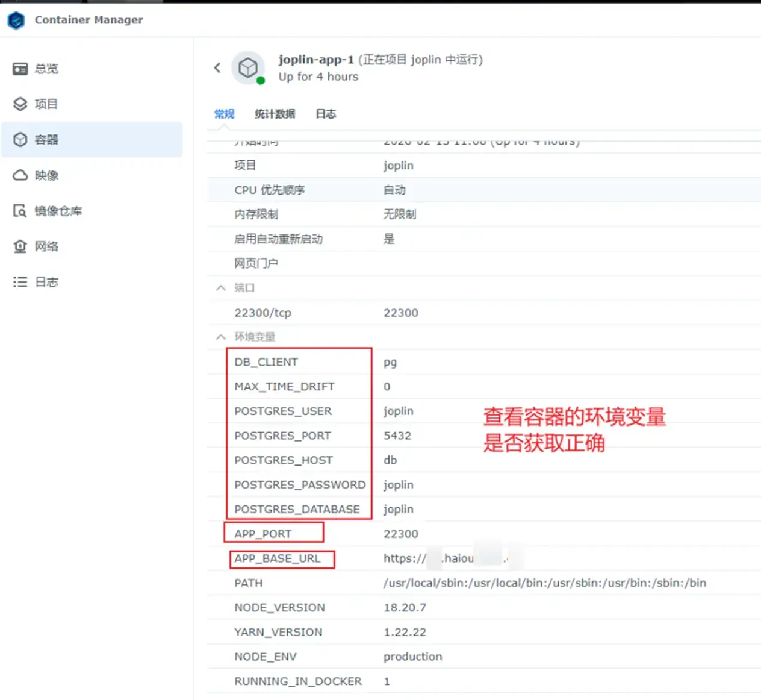Open the Registry (镜像仓库) search icon
761x700 pixels.
(x=20, y=211)
